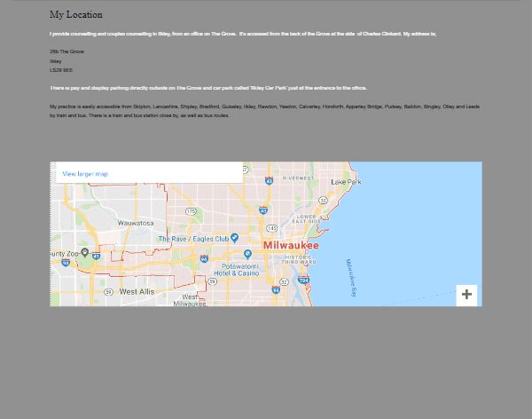Click the Lake Park label on map
This screenshot has height=419, width=532.
point(346,182)
